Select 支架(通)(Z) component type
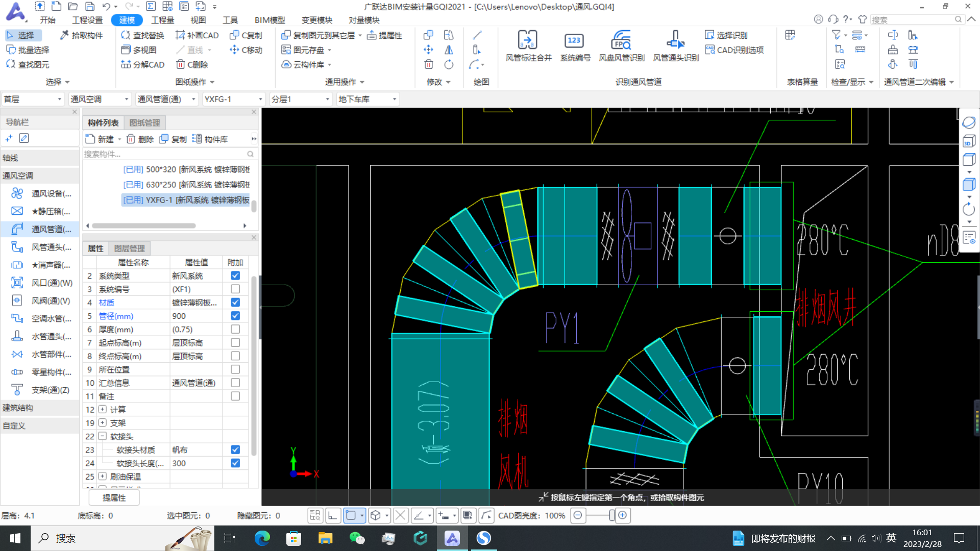The height and width of the screenshot is (551, 980). [41, 390]
